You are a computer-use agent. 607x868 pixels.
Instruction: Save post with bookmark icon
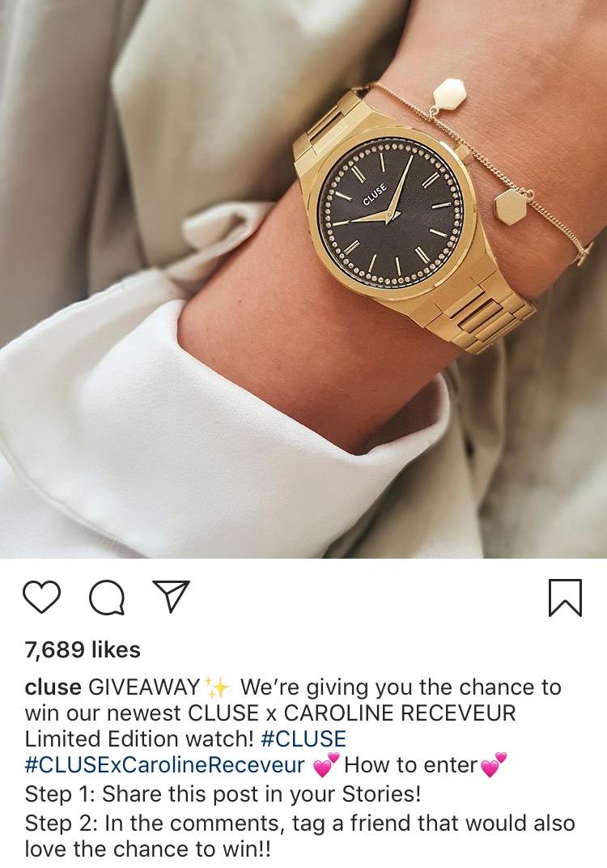tap(565, 598)
